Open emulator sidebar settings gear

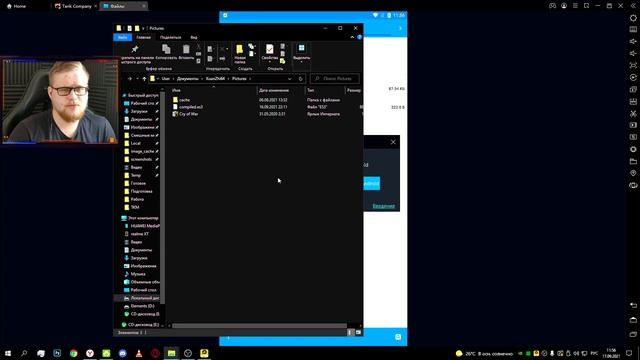click(x=633, y=18)
